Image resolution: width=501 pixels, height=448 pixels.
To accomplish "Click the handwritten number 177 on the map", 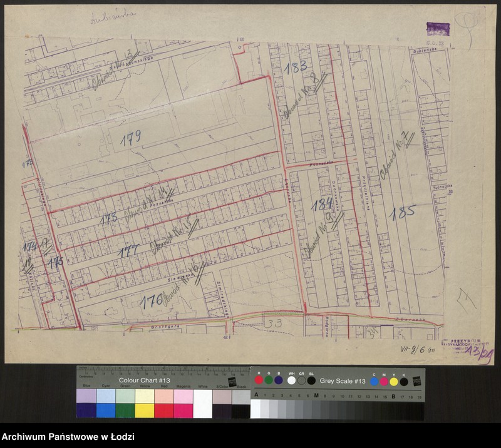I will point(128,251).
